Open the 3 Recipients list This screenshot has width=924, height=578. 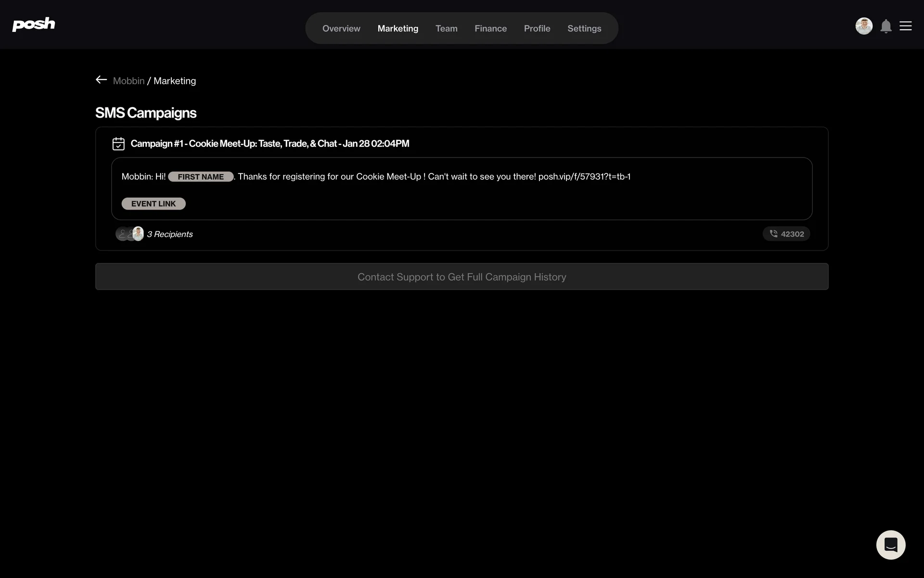click(170, 234)
